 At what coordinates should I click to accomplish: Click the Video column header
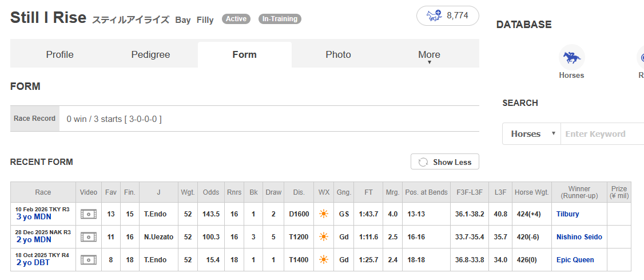pos(89,192)
